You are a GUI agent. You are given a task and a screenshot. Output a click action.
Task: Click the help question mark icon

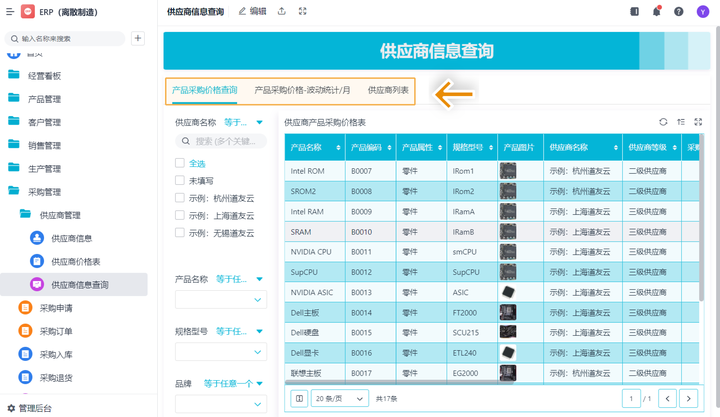click(679, 11)
